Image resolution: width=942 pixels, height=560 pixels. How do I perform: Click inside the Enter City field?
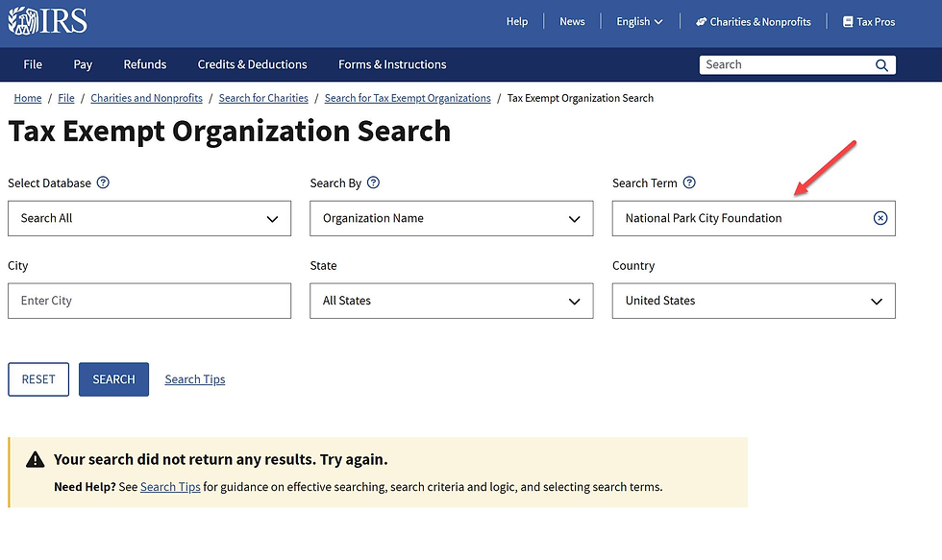coord(149,301)
